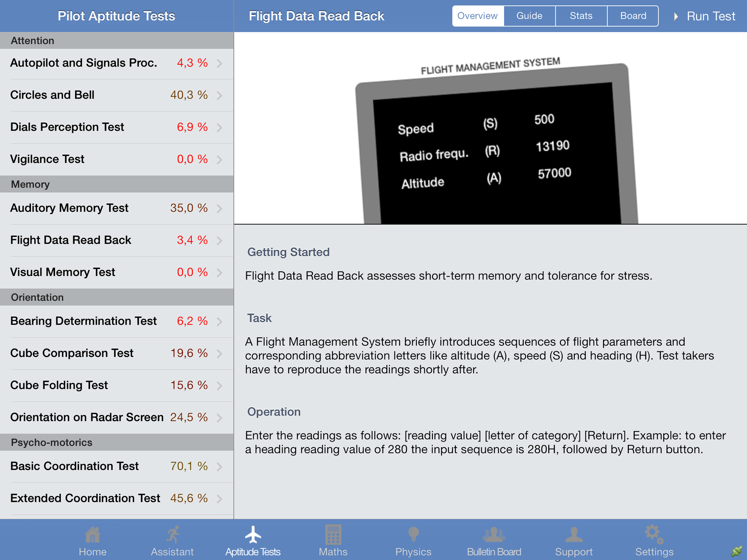Select Basic Coordination Test 70,1 % score
This screenshot has width=747, height=560.
coord(189,466)
